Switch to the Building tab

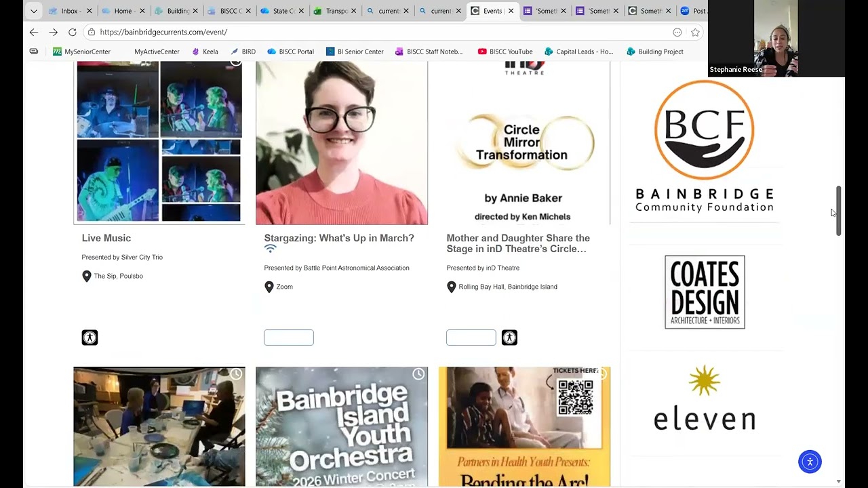[x=175, y=11]
